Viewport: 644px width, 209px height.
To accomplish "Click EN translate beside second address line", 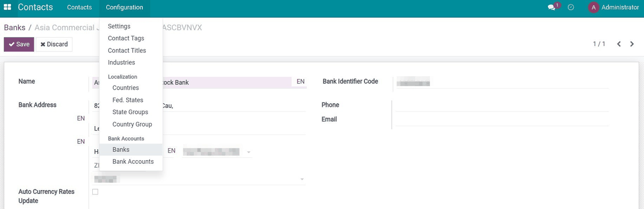I will [x=81, y=141].
